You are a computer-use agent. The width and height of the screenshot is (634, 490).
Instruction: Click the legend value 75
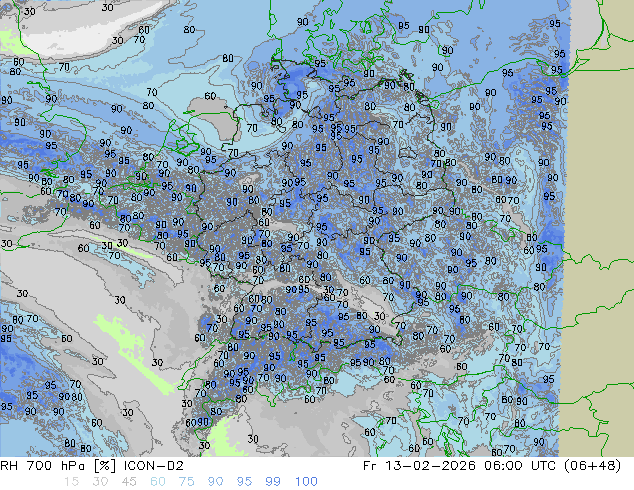point(186,482)
